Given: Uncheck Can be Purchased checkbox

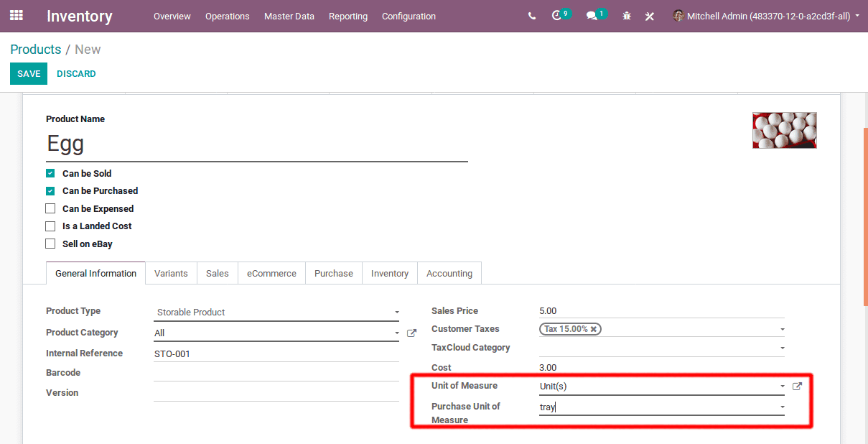Looking at the screenshot, I should coord(50,191).
